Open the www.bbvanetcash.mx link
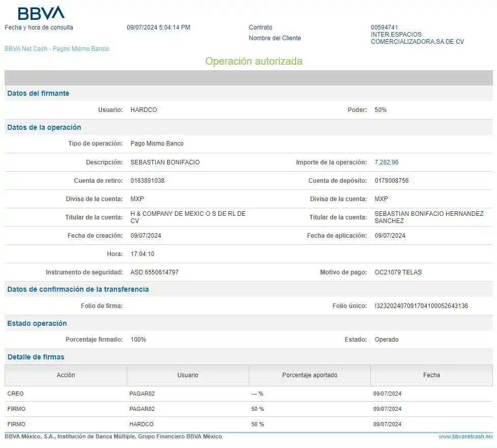The image size is (497, 448). point(465,437)
